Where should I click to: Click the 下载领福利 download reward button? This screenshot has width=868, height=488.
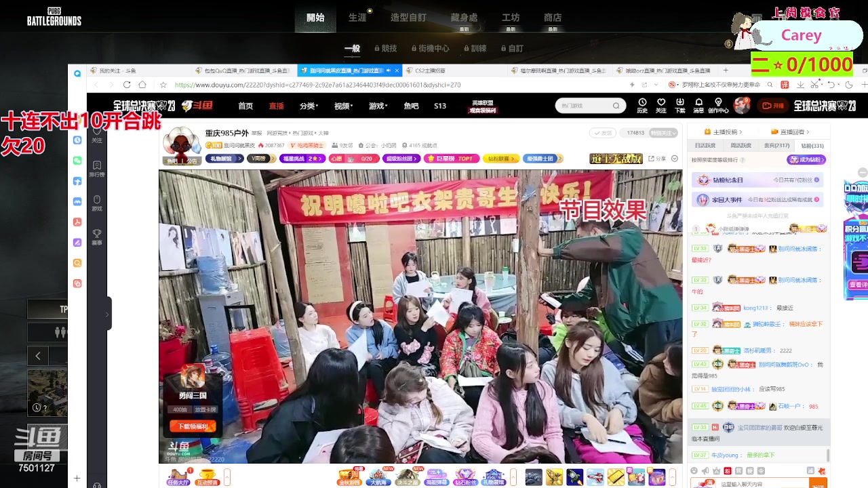coord(193,426)
